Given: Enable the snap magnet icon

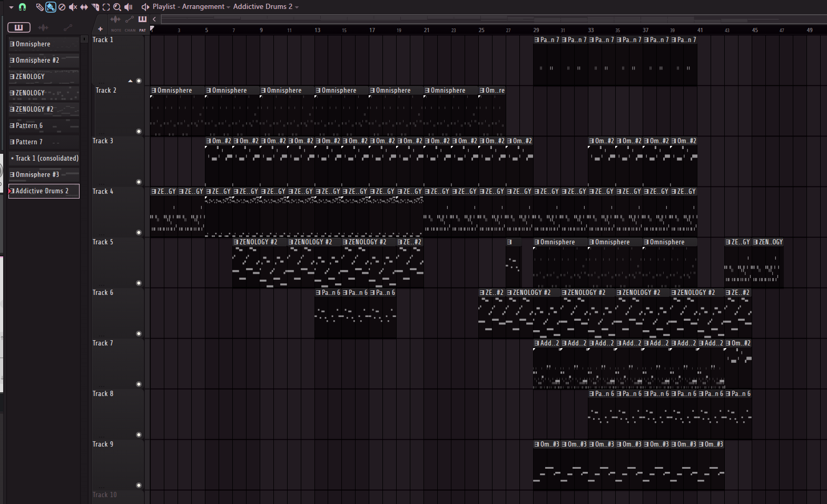Looking at the screenshot, I should pos(22,7).
